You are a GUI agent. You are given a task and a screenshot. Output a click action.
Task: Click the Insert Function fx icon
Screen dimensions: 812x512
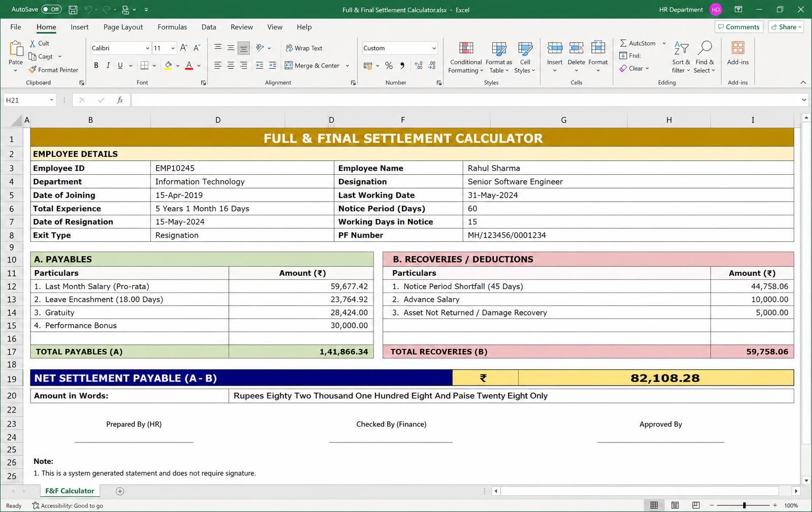[120, 100]
